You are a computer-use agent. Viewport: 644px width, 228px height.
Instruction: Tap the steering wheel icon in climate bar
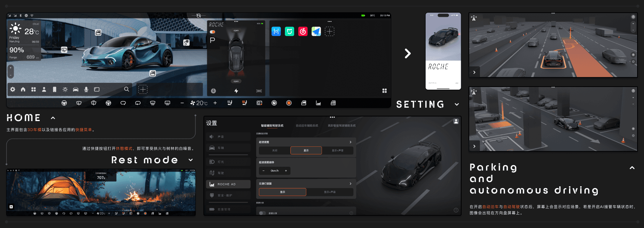click(64, 103)
